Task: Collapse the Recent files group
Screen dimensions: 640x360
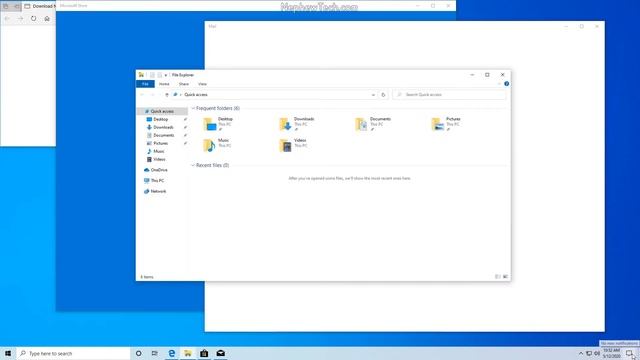Action: coord(193,165)
